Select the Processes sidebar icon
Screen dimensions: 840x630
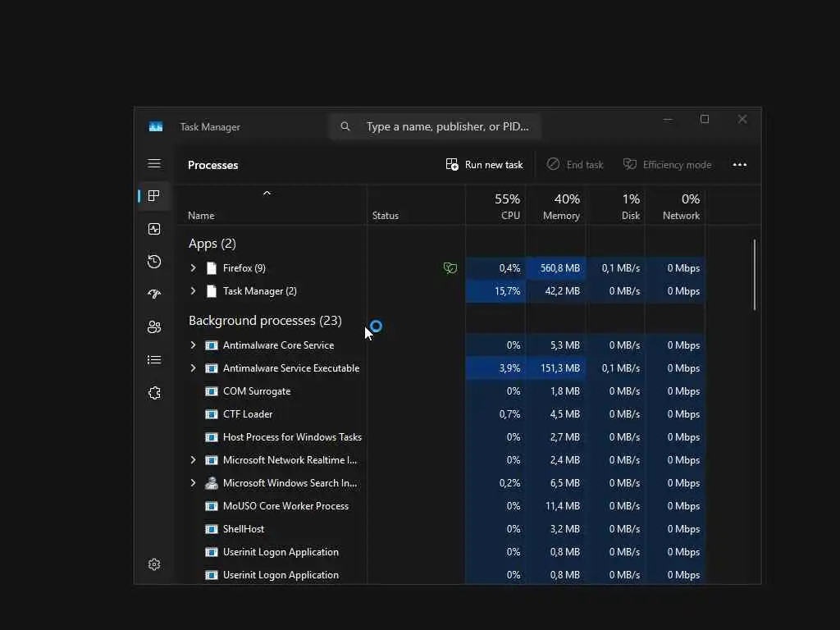[x=153, y=196]
